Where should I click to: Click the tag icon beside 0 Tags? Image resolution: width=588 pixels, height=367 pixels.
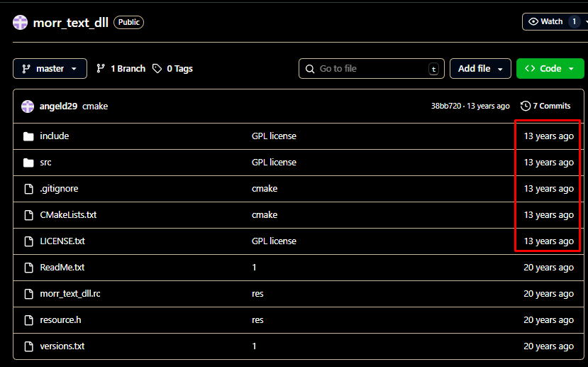coord(157,69)
